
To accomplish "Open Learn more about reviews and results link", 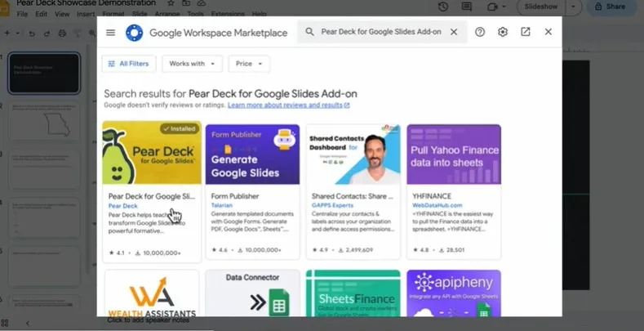I will coord(288,105).
